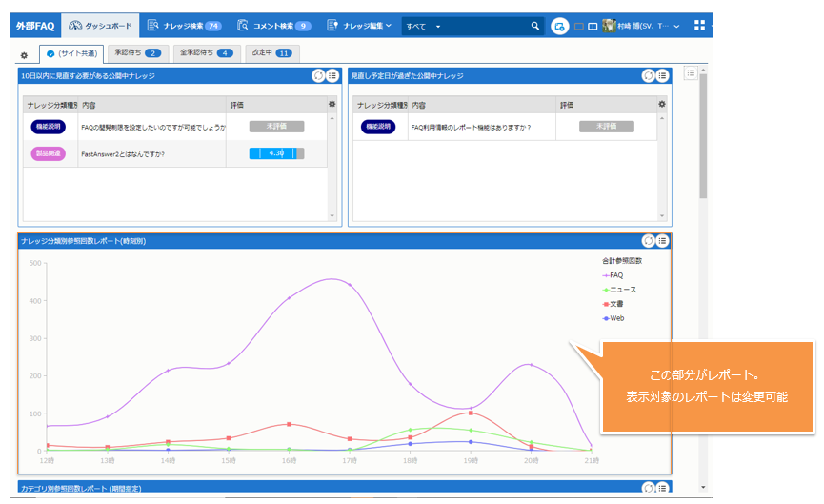The image size is (824, 504).
Task: Click the 機能説明 badge in right panel
Action: coord(377,126)
